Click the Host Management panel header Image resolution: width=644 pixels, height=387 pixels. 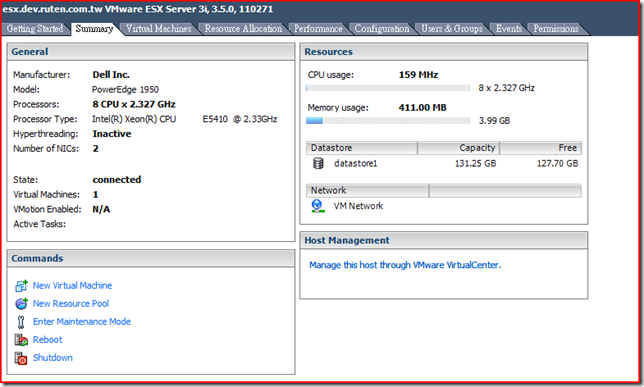tap(444, 241)
